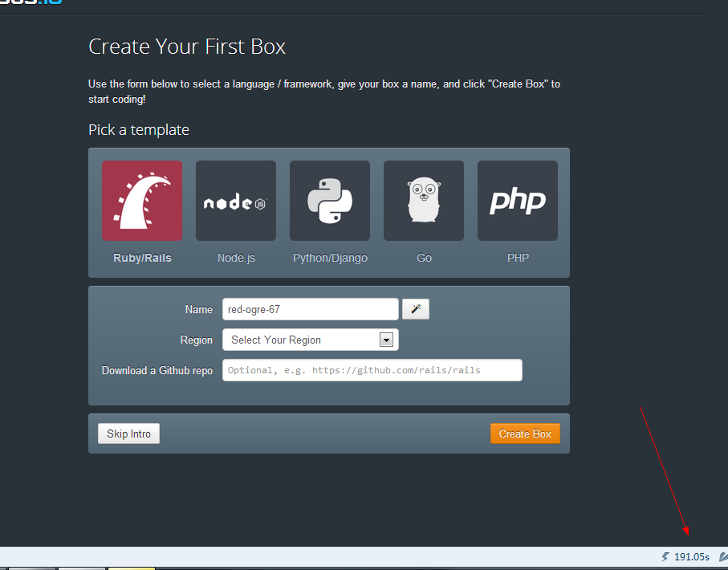Click the 191.05s timer in status bar
This screenshot has width=728, height=570.
click(692, 556)
